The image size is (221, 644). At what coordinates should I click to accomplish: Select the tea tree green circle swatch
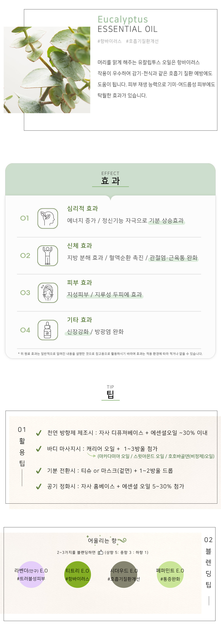tap(77, 574)
